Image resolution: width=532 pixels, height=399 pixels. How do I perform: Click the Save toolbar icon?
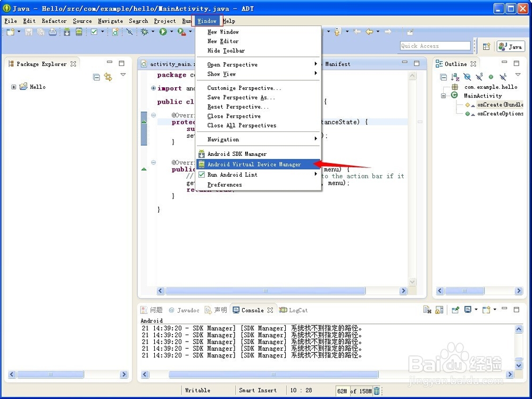[29, 32]
